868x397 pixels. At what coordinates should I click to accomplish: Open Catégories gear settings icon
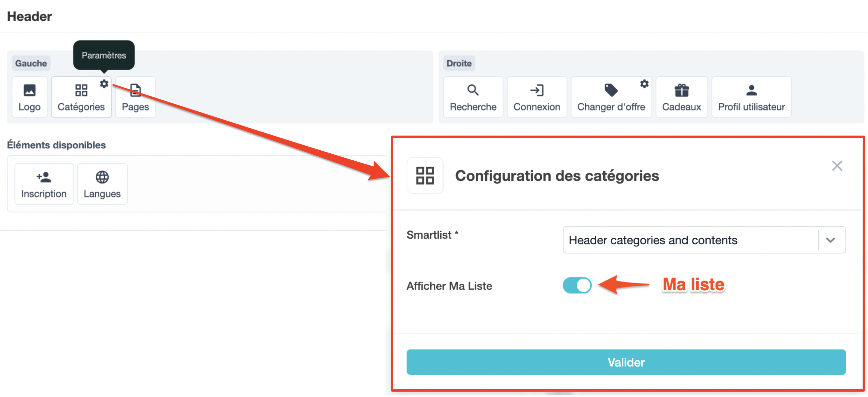pos(104,84)
